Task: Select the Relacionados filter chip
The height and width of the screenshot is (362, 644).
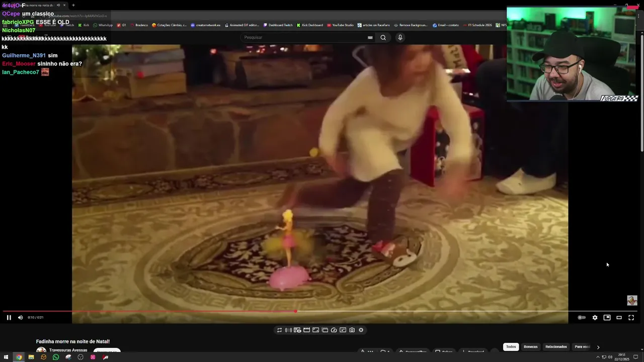Action: [556, 347]
